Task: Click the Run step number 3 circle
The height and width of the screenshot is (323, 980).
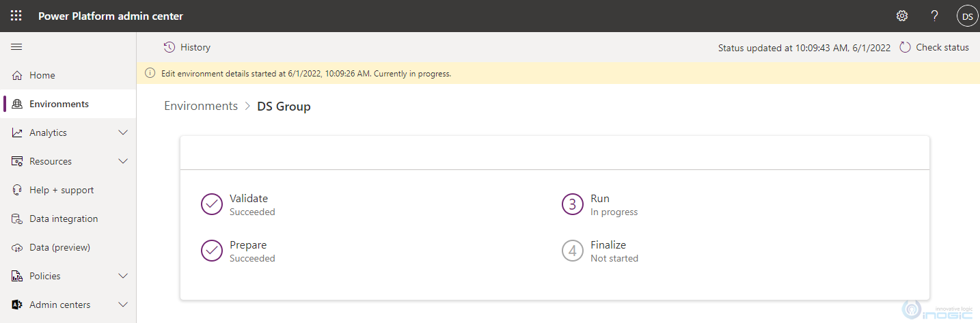Action: [x=573, y=204]
